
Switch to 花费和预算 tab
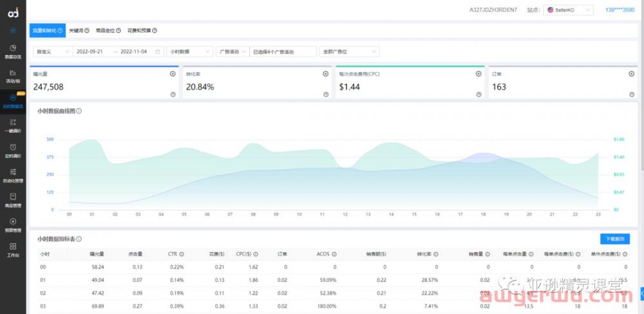pos(142,30)
